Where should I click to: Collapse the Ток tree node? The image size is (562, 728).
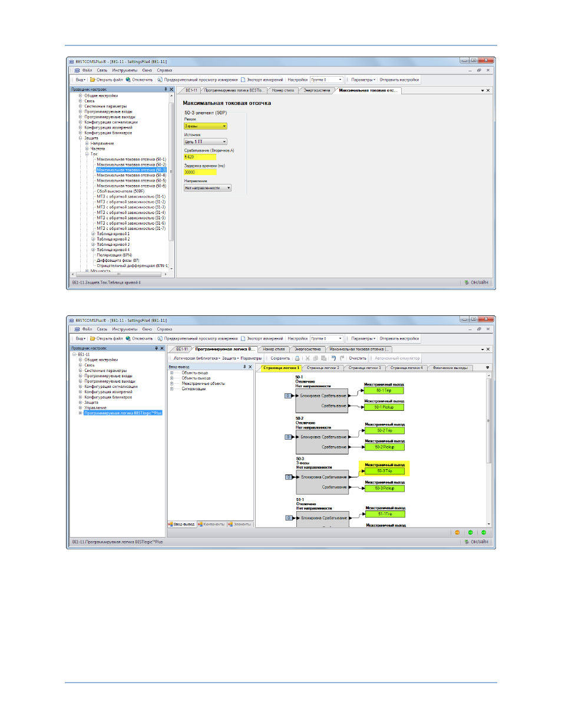click(x=87, y=154)
